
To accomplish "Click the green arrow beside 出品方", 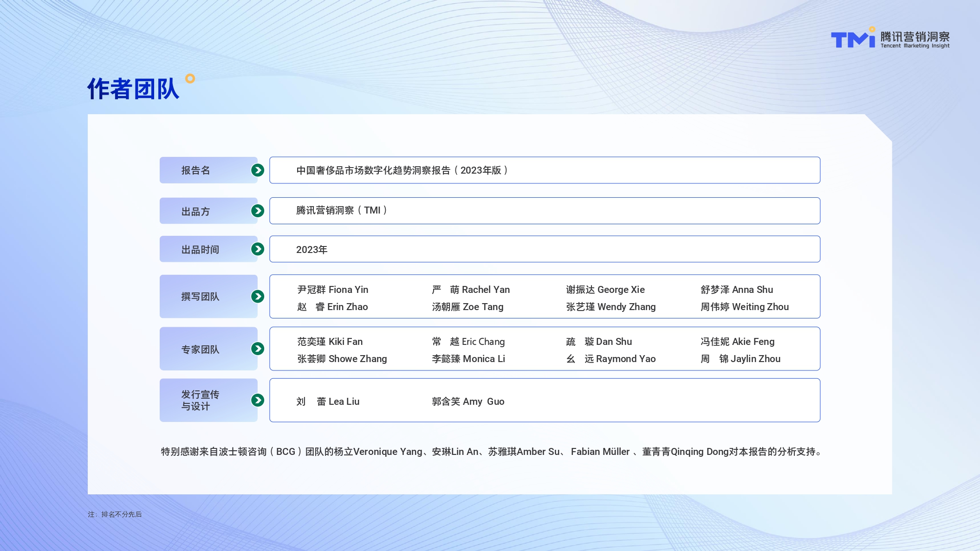I will (x=258, y=211).
